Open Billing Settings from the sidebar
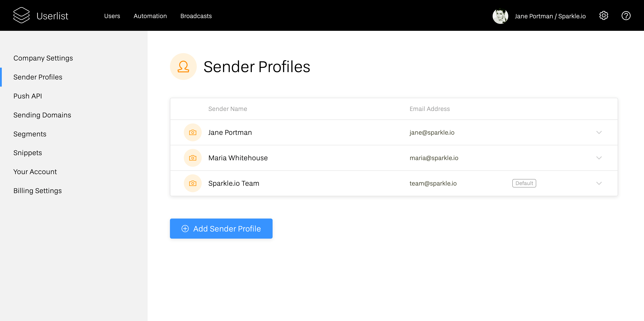 (38, 190)
